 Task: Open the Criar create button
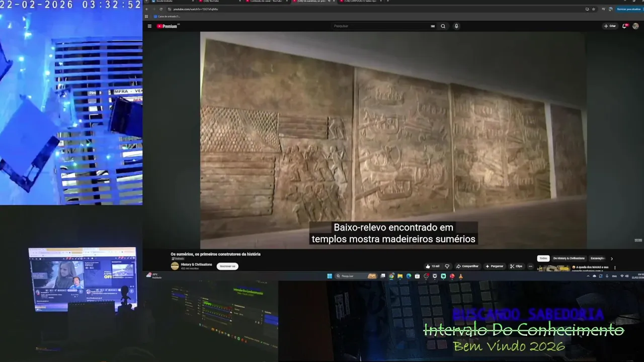point(610,26)
